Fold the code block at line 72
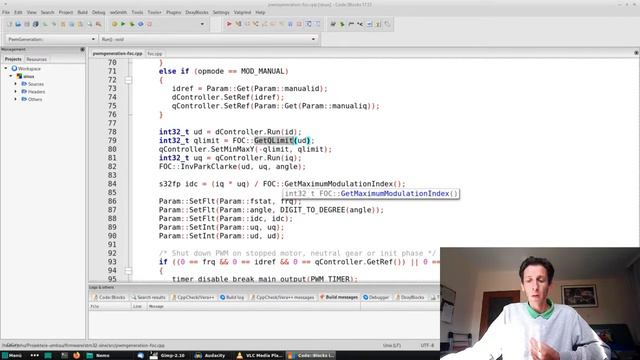Viewport: 640px width, 360px height. (x=128, y=80)
